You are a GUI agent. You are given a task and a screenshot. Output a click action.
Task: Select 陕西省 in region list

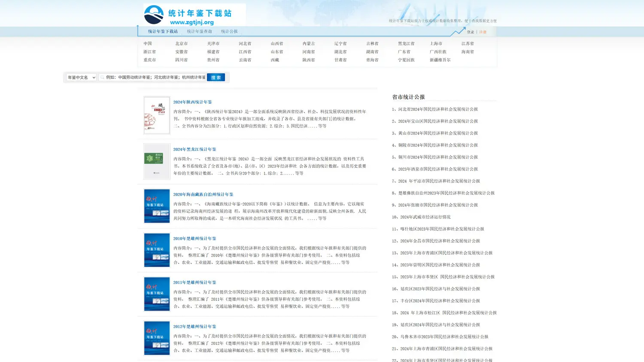[309, 60]
